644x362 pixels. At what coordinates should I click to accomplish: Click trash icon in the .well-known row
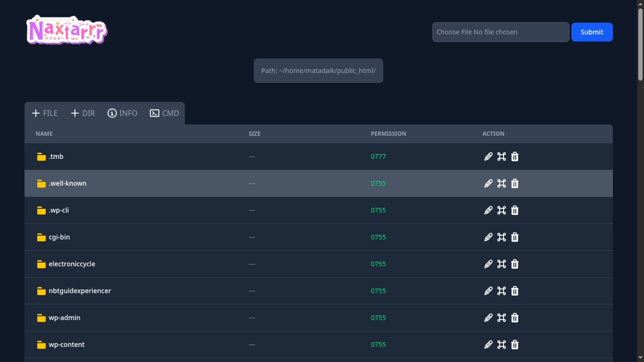(515, 184)
